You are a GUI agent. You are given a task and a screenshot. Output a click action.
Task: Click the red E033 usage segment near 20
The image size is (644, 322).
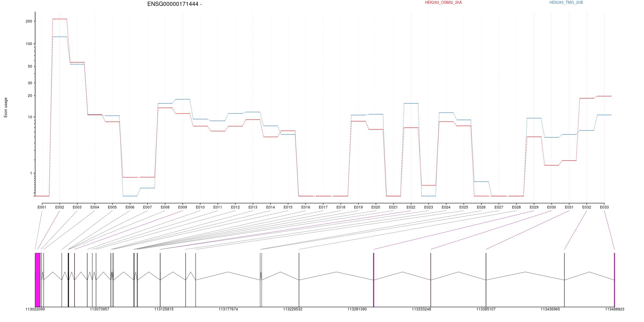pos(604,96)
